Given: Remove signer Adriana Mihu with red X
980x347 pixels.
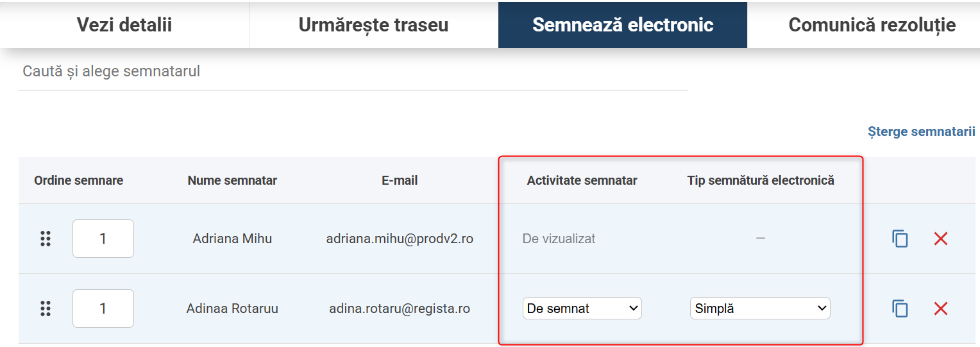Looking at the screenshot, I should [x=940, y=239].
